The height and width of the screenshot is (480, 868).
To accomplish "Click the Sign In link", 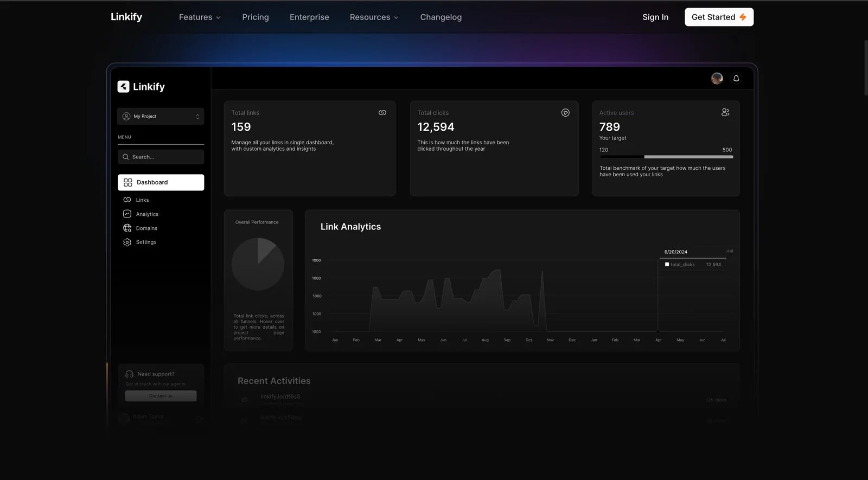I will coord(655,17).
